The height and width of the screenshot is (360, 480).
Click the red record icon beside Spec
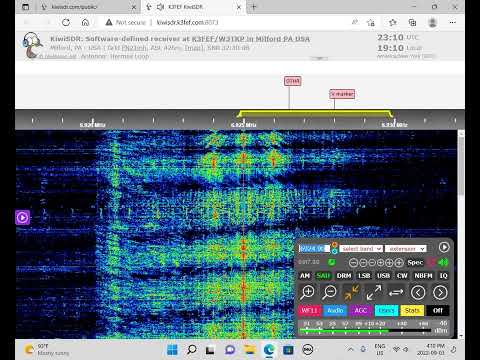pos(432,262)
